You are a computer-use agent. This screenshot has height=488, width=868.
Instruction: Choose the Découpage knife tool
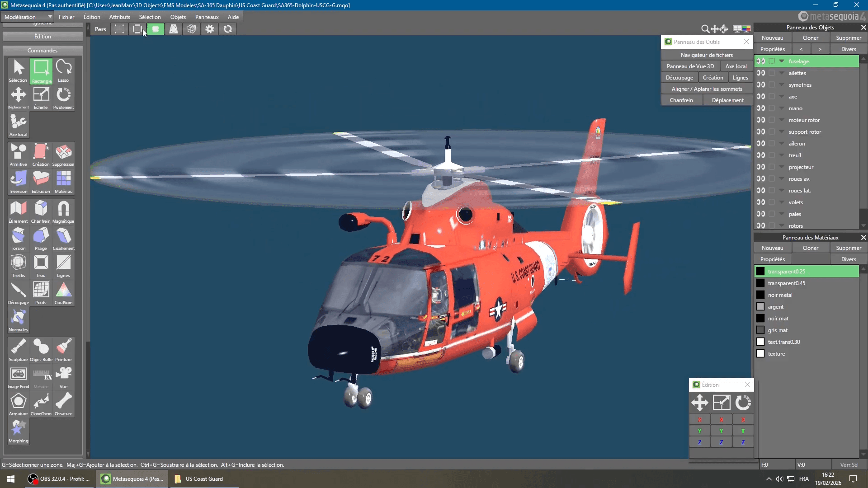[19, 293]
